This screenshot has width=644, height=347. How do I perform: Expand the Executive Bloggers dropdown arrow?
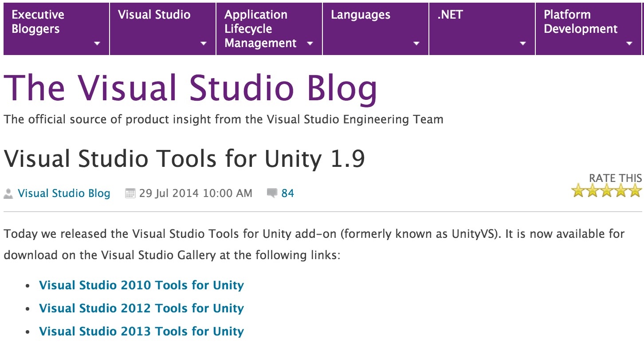97,43
